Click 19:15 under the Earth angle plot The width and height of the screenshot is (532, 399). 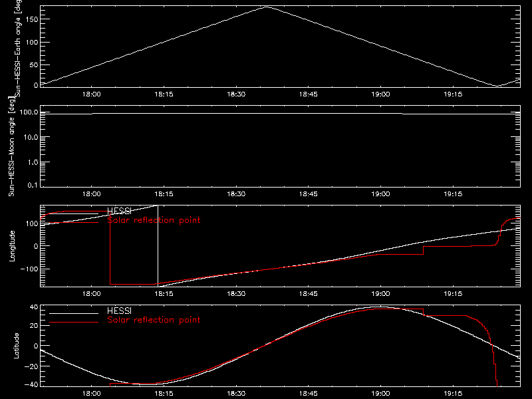pos(453,94)
